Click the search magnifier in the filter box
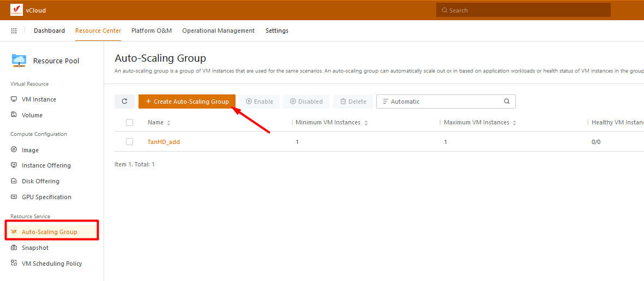 pyautogui.click(x=507, y=101)
